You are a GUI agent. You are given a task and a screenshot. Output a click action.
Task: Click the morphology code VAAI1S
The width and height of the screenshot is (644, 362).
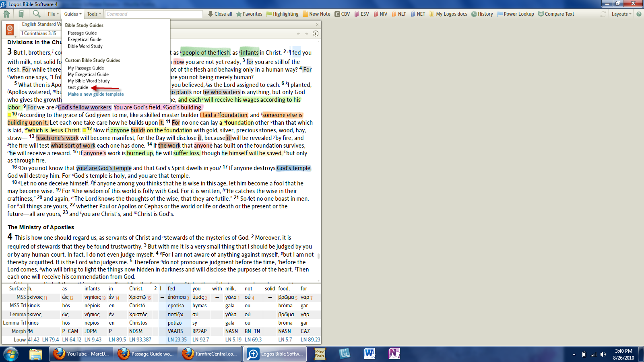(x=175, y=331)
